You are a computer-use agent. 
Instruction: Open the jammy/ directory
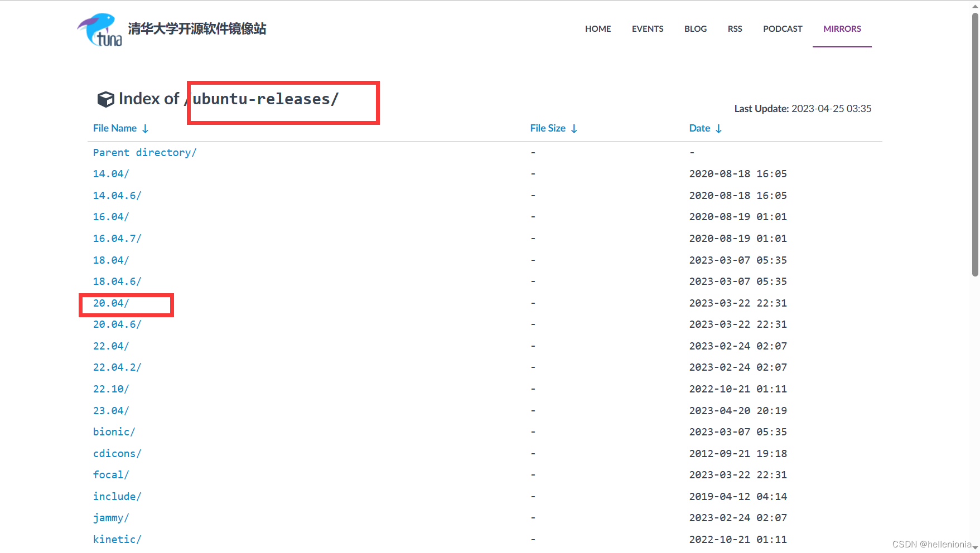point(111,518)
